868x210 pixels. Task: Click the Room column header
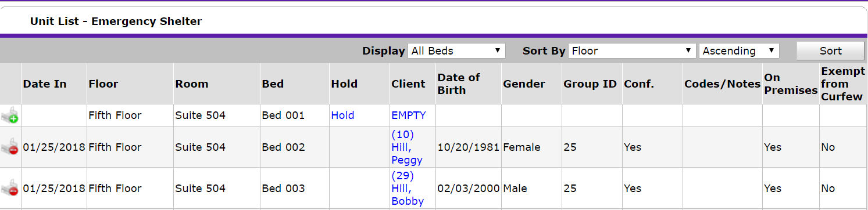(192, 84)
